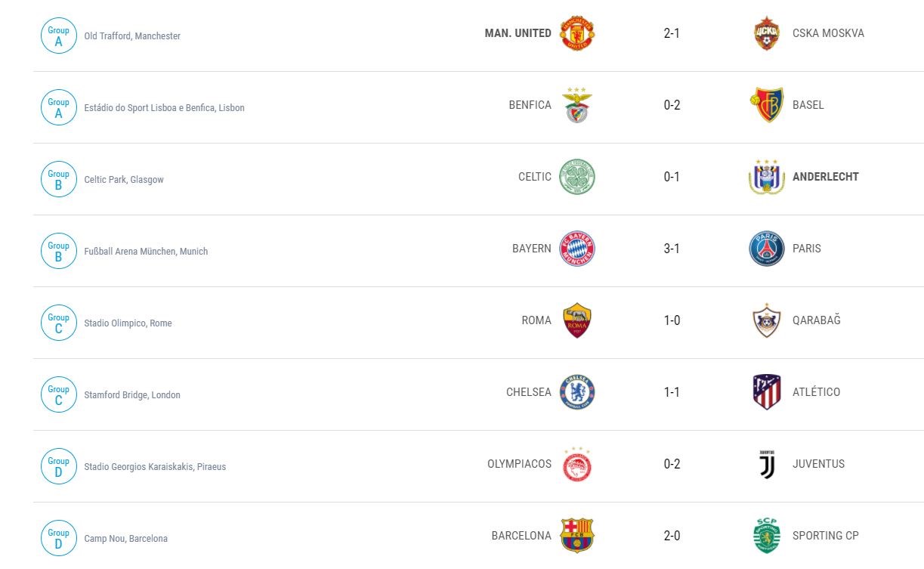Screen dimensions: 924x569
Task: Open the Bayern vs Paris 3-1 score
Action: 672,249
